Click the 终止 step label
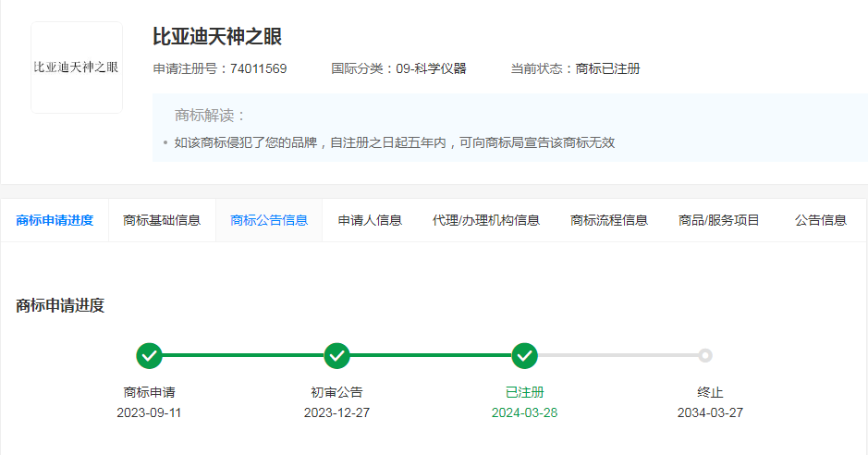Screen dimensions: 868x455 click(x=710, y=392)
